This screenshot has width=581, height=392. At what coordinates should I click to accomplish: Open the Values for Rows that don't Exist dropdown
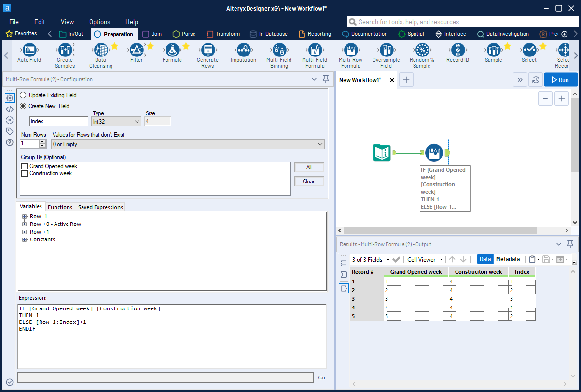pyautogui.click(x=188, y=144)
